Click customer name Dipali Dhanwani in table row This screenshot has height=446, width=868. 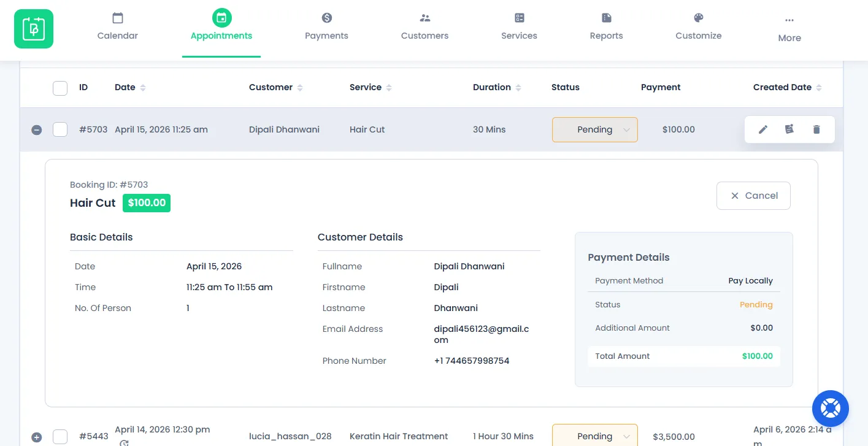coord(284,129)
